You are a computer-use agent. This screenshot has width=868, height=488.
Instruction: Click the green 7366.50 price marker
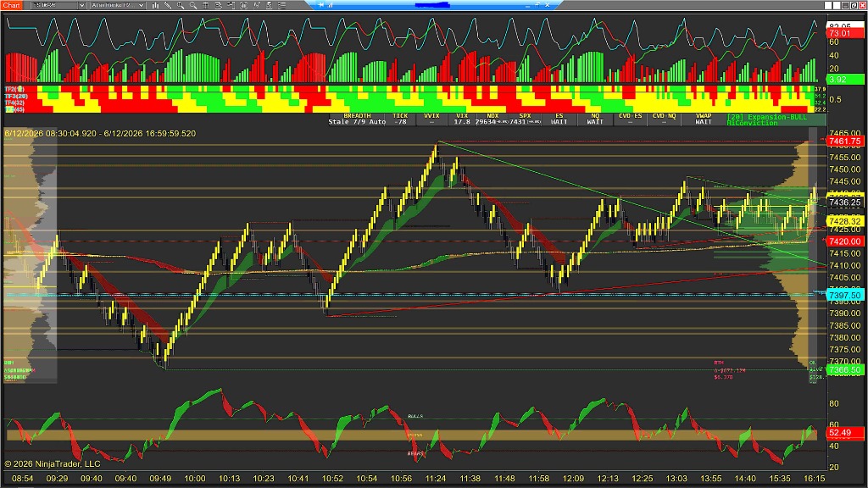click(845, 369)
